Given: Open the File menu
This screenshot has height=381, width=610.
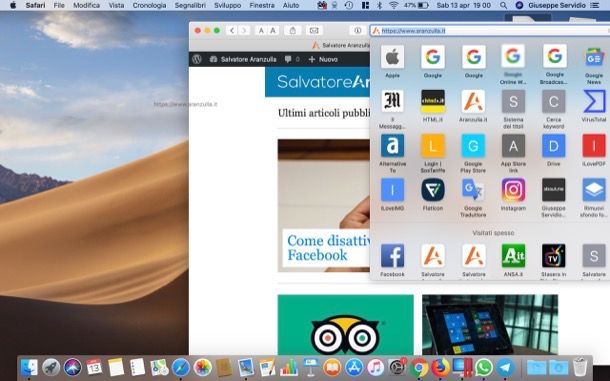Looking at the screenshot, I should click(59, 5).
